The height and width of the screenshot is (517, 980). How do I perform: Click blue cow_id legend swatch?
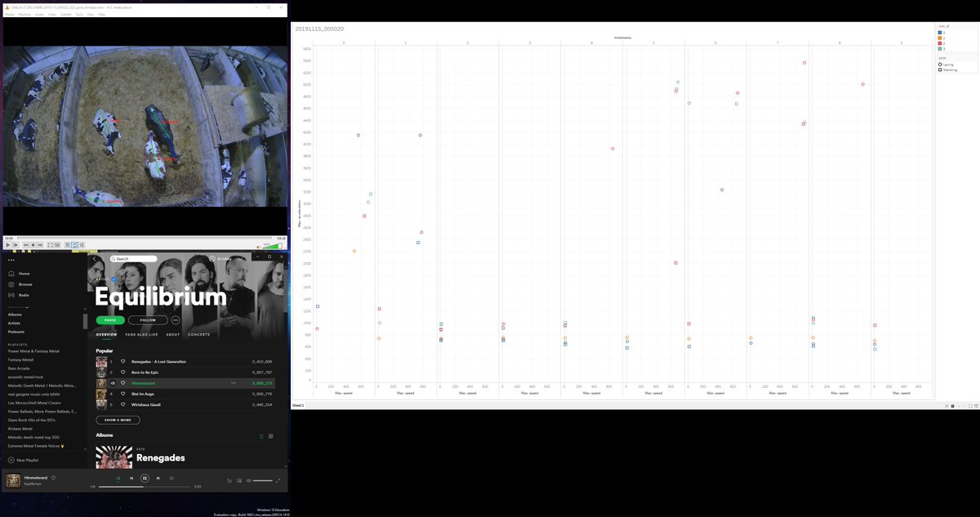940,33
